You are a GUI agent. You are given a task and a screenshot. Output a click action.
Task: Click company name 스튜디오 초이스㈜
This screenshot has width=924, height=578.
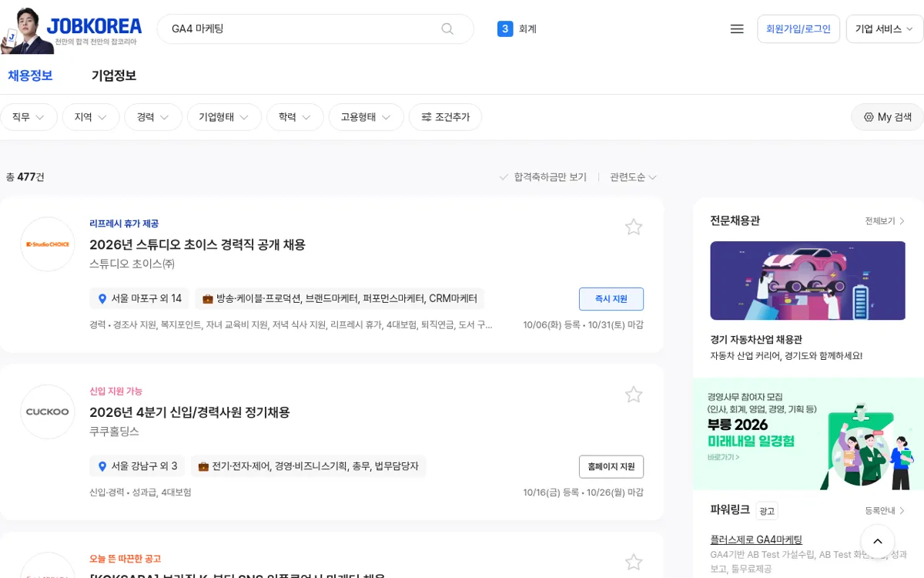pyautogui.click(x=132, y=264)
